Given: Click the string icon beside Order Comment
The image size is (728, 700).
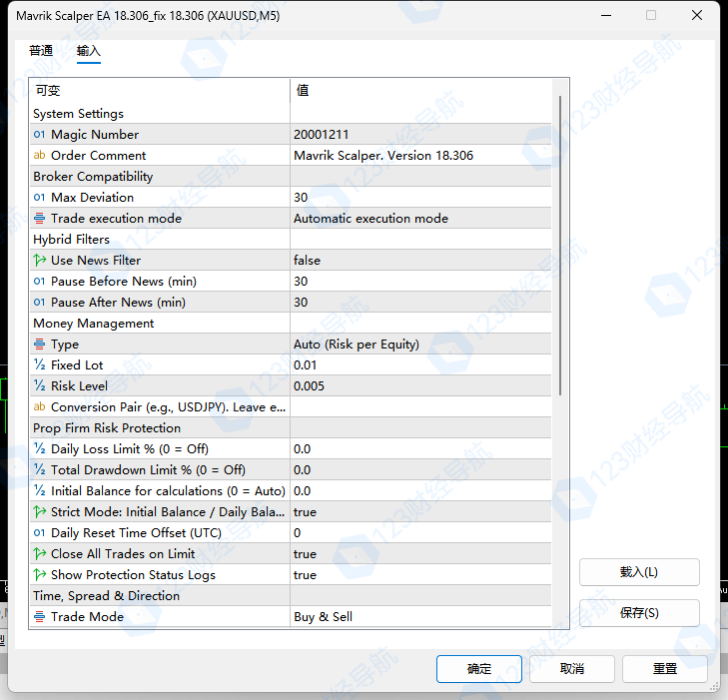Looking at the screenshot, I should (40, 156).
